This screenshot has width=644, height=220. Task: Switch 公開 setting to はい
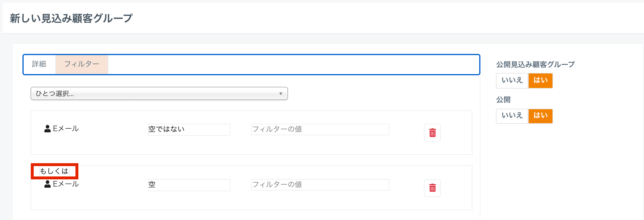540,116
